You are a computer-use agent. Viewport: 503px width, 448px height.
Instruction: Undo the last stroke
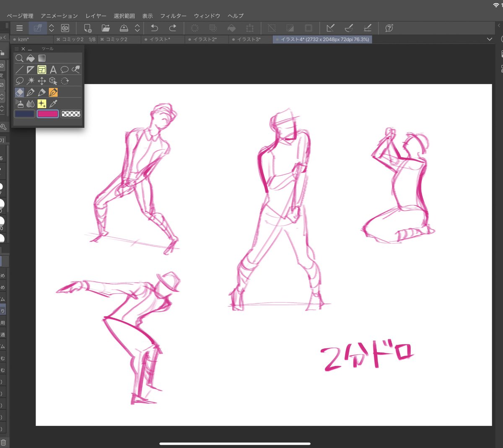[154, 28]
